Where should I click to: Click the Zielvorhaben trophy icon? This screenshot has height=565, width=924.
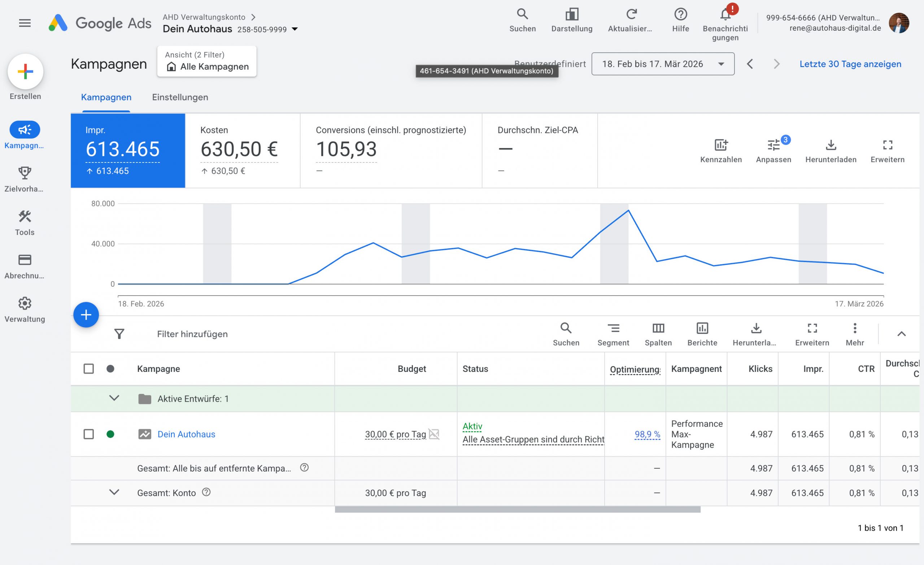click(25, 173)
